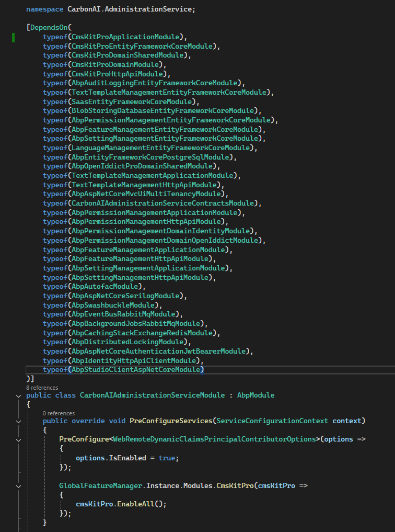Viewport: 395px width, 532px height.
Task: Collapse the GlobalFeatureManager CmsKitPro lambda block
Action: point(19,486)
